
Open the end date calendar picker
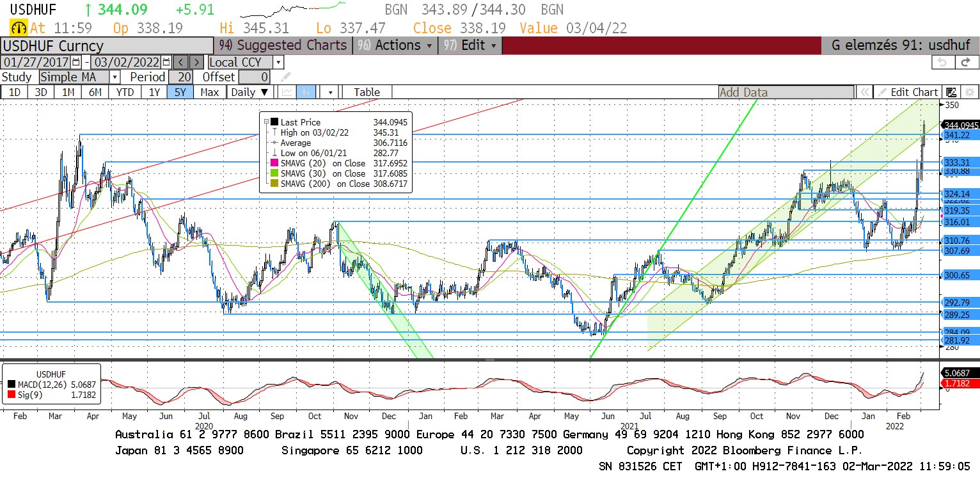pos(166,62)
